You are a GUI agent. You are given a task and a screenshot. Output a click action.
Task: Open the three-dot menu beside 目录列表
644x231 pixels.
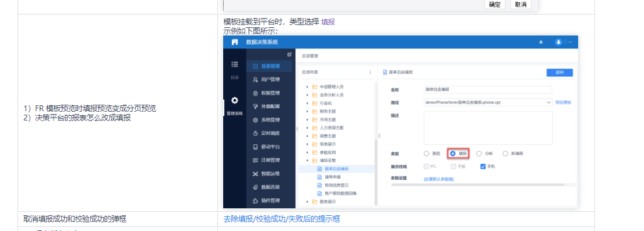(x=370, y=72)
